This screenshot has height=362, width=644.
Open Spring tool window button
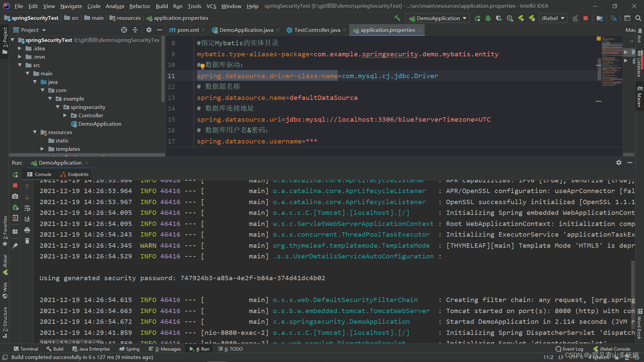point(129,349)
